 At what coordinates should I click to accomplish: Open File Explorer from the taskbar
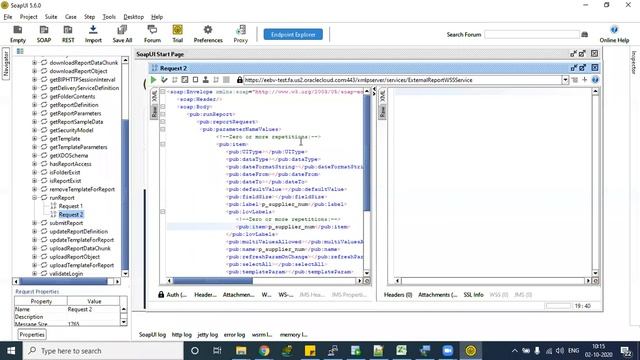click(241, 351)
